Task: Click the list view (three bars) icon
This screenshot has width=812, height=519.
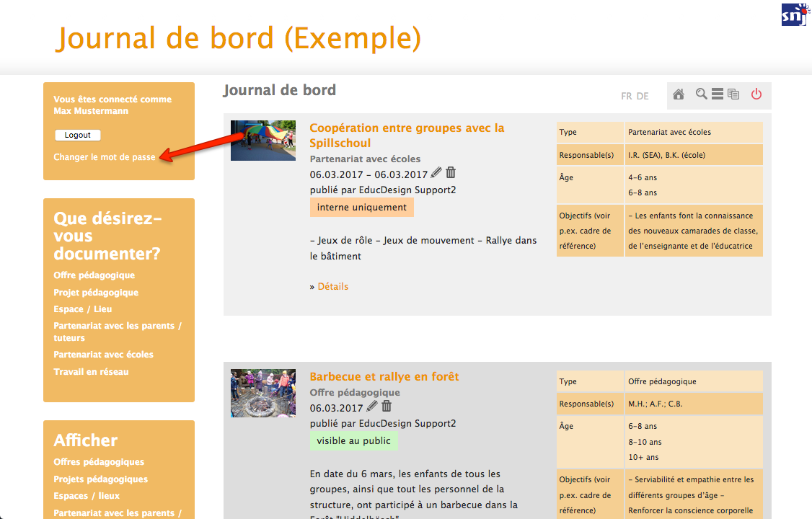Action: (718, 94)
